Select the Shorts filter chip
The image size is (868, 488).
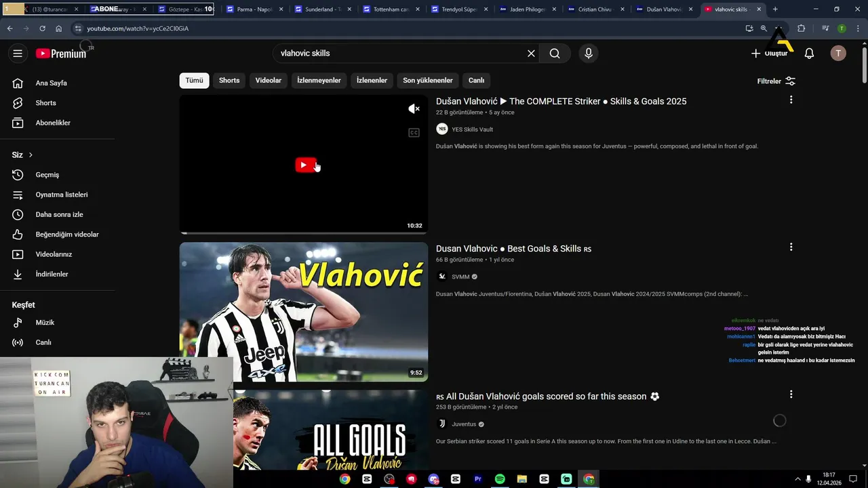[x=229, y=81]
